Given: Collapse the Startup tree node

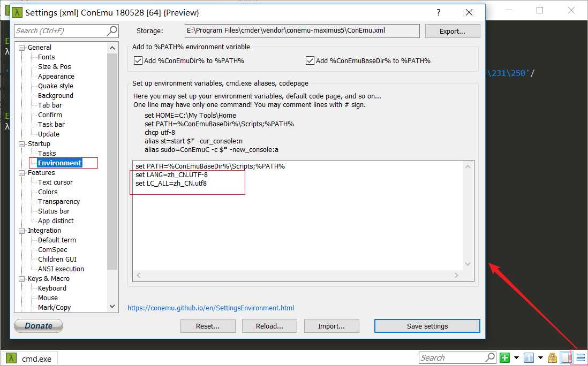Looking at the screenshot, I should tap(22, 144).
